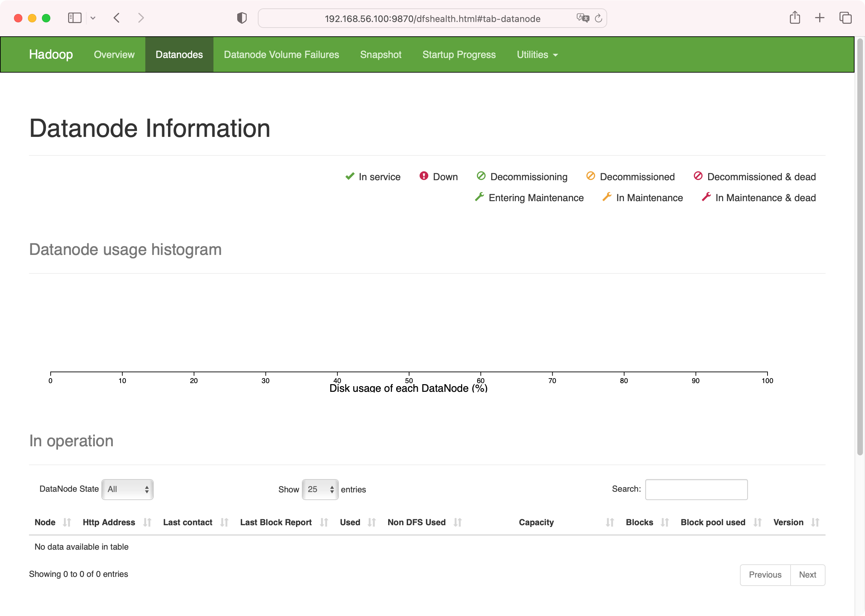The width and height of the screenshot is (865, 616).
Task: Sort table by Node column icon
Action: point(67,522)
